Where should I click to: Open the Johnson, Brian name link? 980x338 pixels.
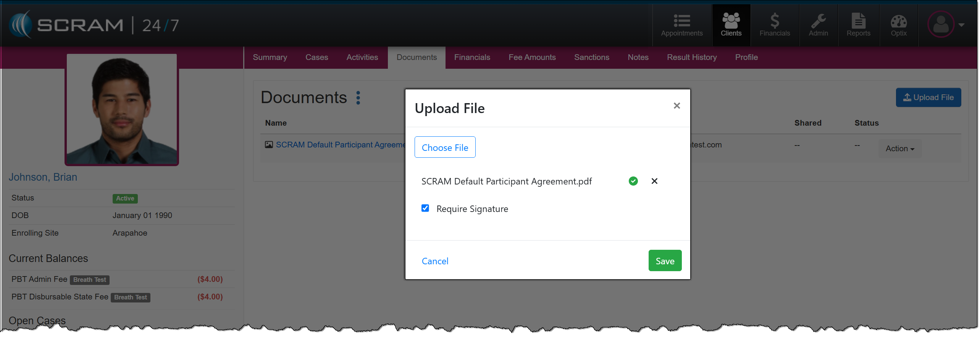click(x=43, y=177)
